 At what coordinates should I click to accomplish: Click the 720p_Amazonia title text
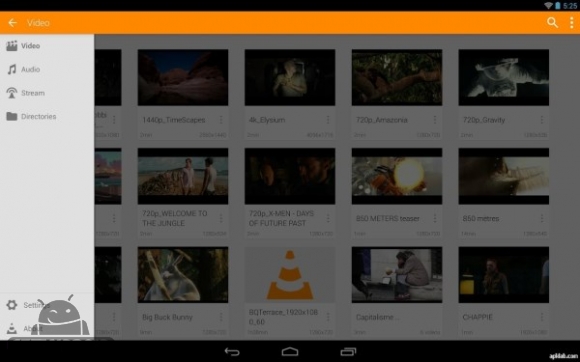point(381,120)
